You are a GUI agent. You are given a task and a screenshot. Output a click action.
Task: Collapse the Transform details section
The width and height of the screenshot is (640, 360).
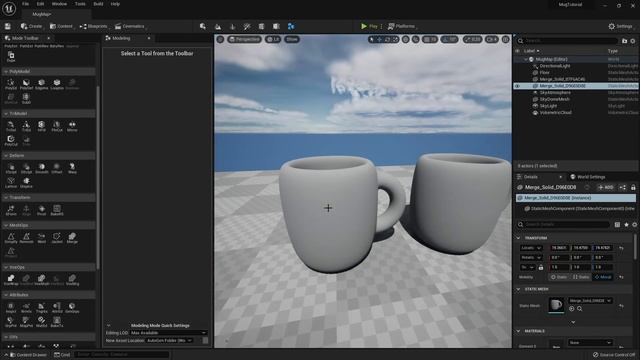coord(519,238)
